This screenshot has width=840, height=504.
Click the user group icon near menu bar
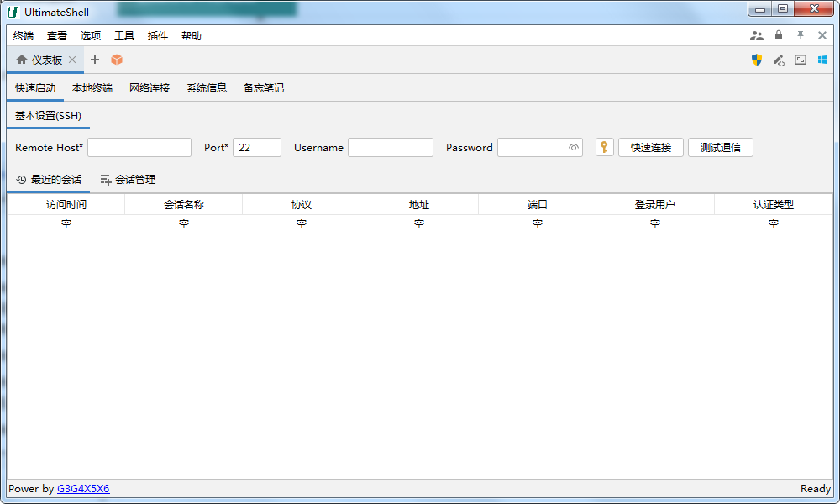click(757, 35)
